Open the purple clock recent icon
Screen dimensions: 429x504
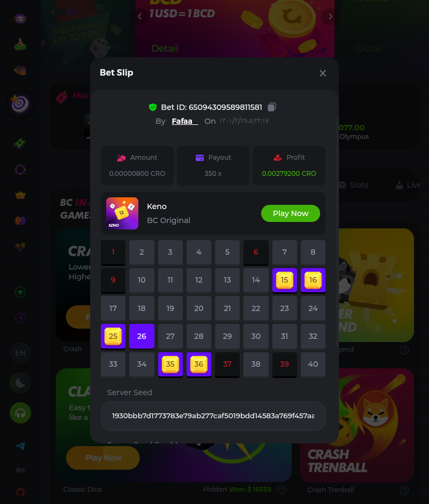tap(20, 318)
